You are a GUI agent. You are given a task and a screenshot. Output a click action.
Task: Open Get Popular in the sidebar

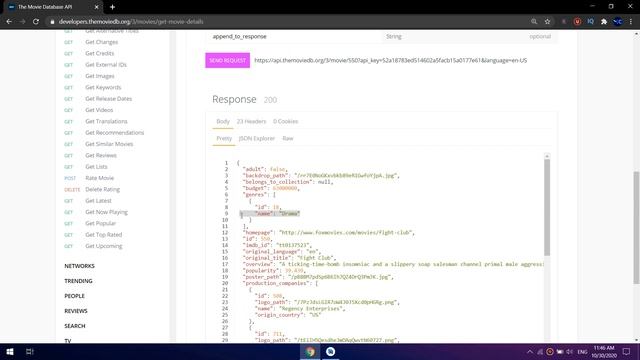[100, 223]
